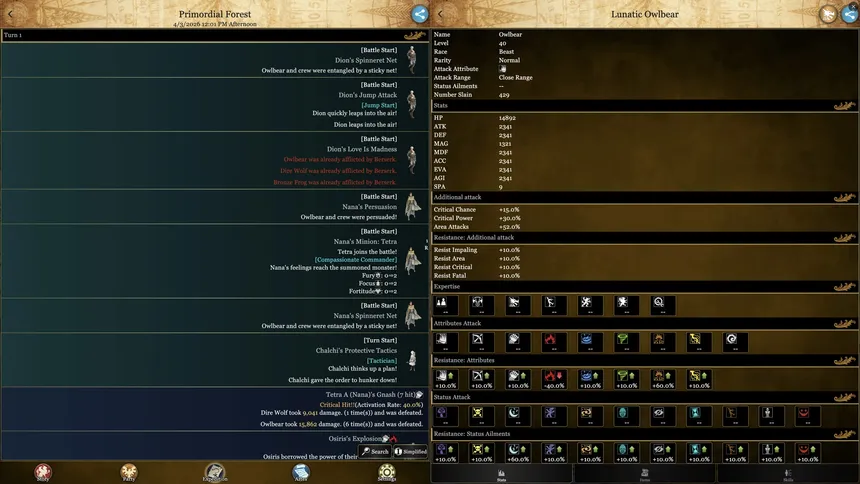The height and width of the screenshot is (484, 860).
Task: Select the Area Attacks +52.0% row
Action: [x=645, y=227]
